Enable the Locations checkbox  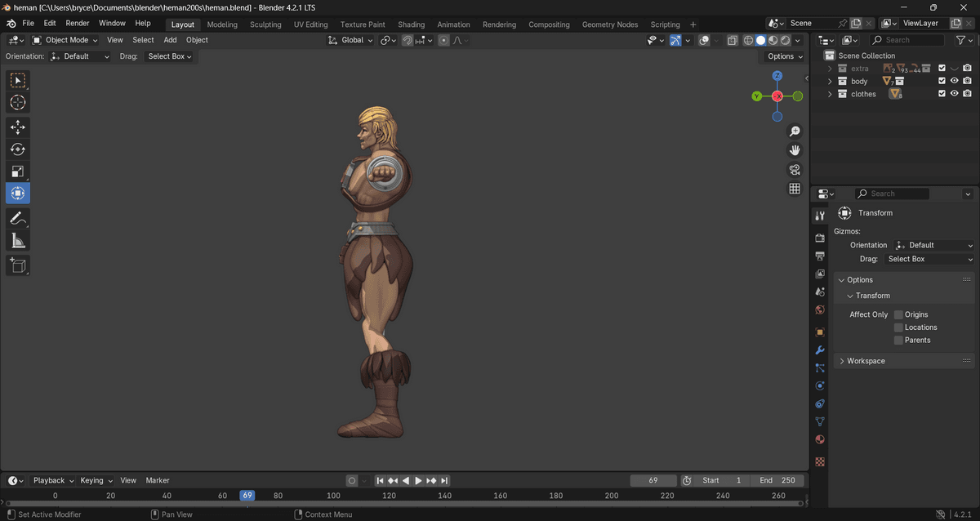coord(898,327)
